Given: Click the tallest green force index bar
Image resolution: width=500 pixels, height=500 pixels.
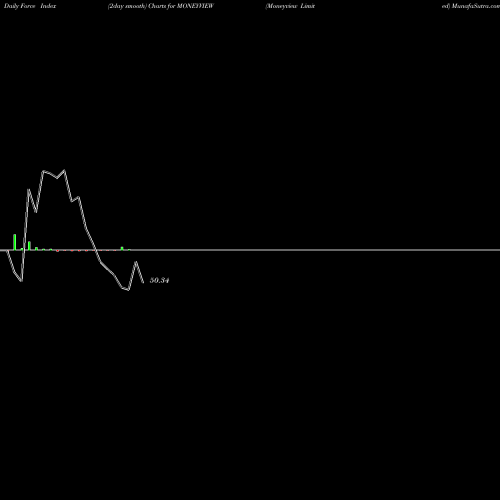Looking at the screenshot, I should coord(15,242).
